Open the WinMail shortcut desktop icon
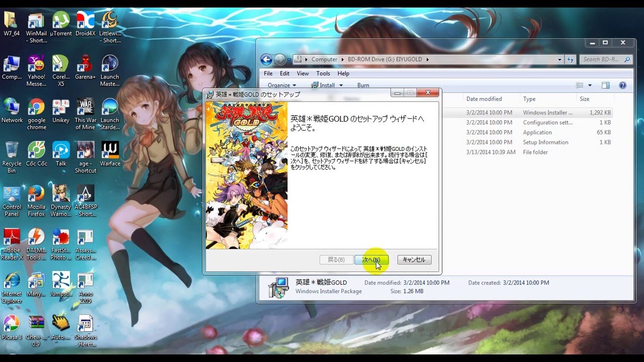 36,28
